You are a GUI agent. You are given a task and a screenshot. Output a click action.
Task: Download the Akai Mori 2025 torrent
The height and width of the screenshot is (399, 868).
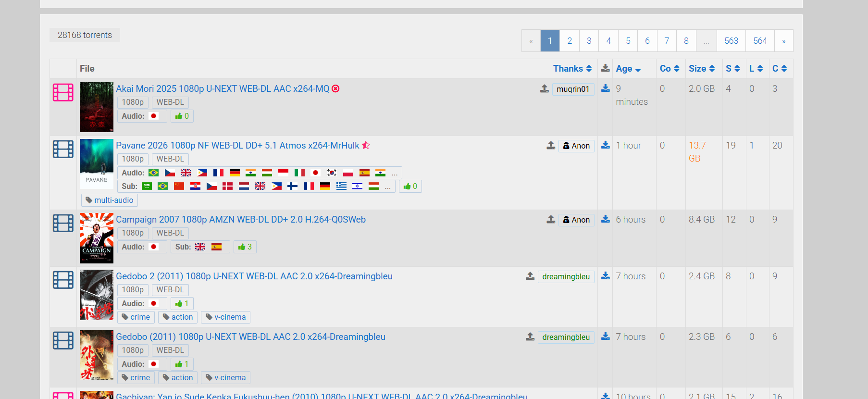[x=606, y=88]
